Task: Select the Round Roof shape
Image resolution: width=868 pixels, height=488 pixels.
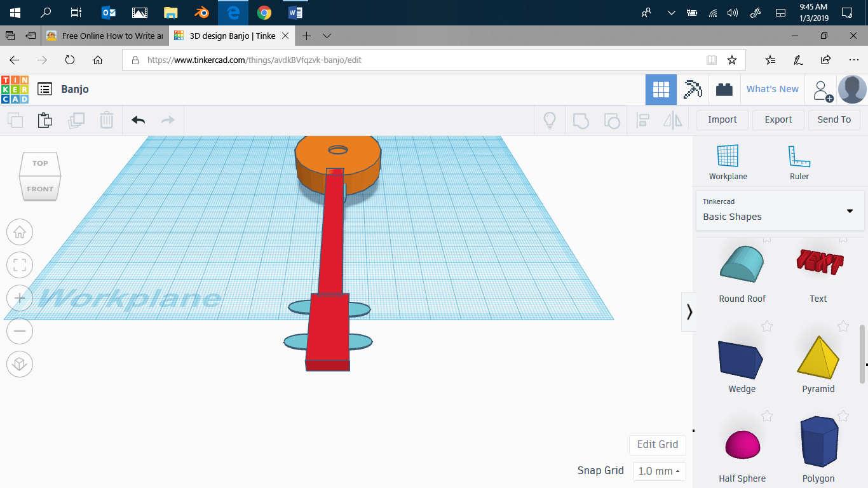Action: pyautogui.click(x=742, y=273)
